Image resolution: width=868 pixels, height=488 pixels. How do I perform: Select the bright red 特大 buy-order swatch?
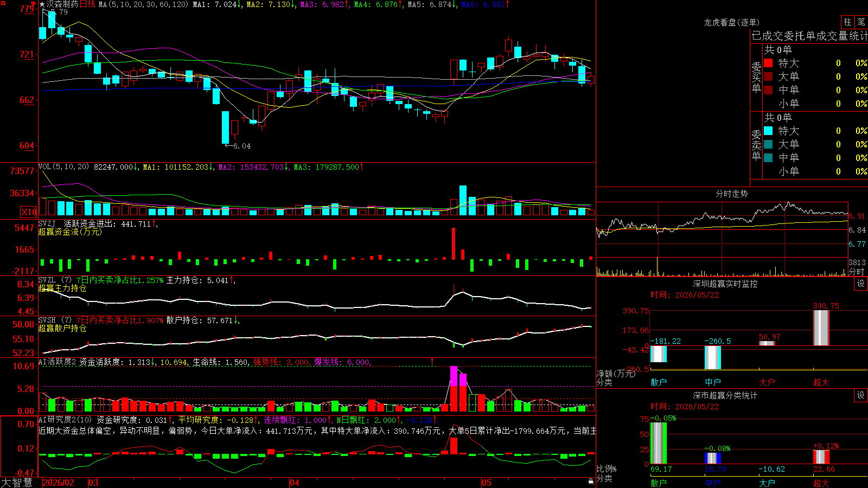click(768, 63)
